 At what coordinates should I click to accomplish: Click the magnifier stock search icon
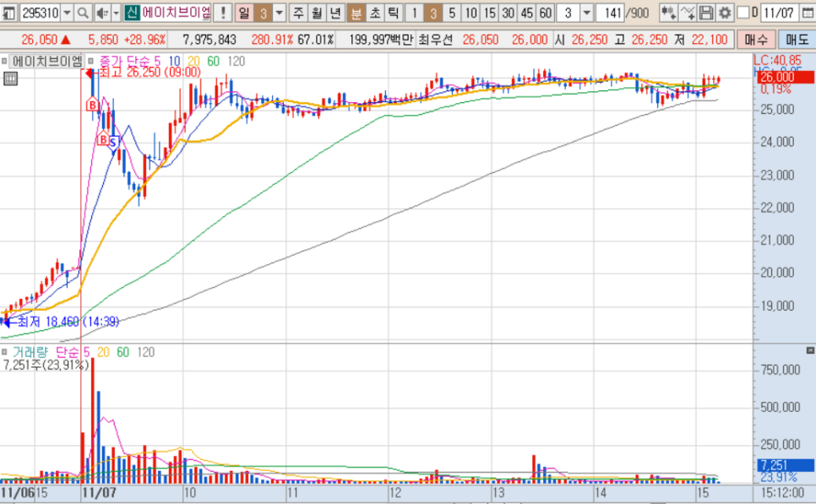pos(83,13)
